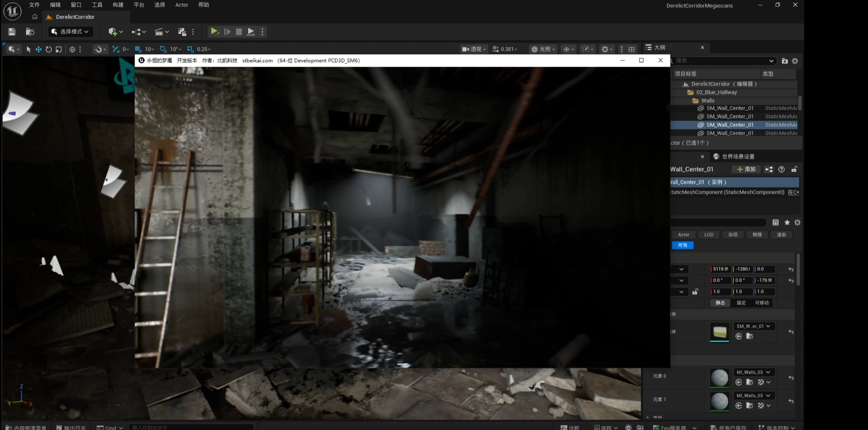Screen dimensions: 868x430
Task: Click the 添加 add component button
Action: (x=746, y=170)
